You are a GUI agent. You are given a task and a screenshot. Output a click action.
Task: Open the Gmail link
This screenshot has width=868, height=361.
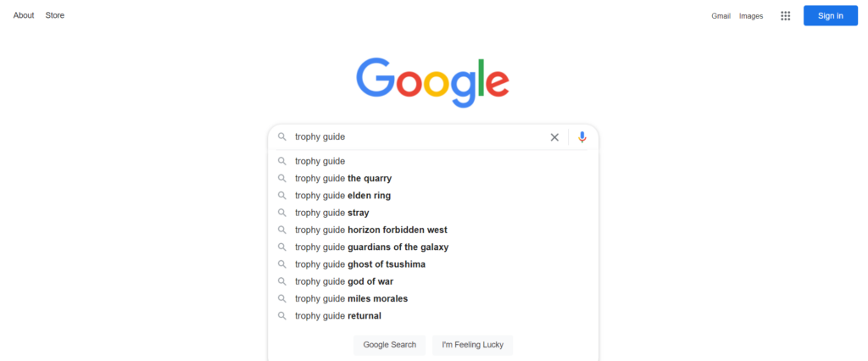(721, 16)
